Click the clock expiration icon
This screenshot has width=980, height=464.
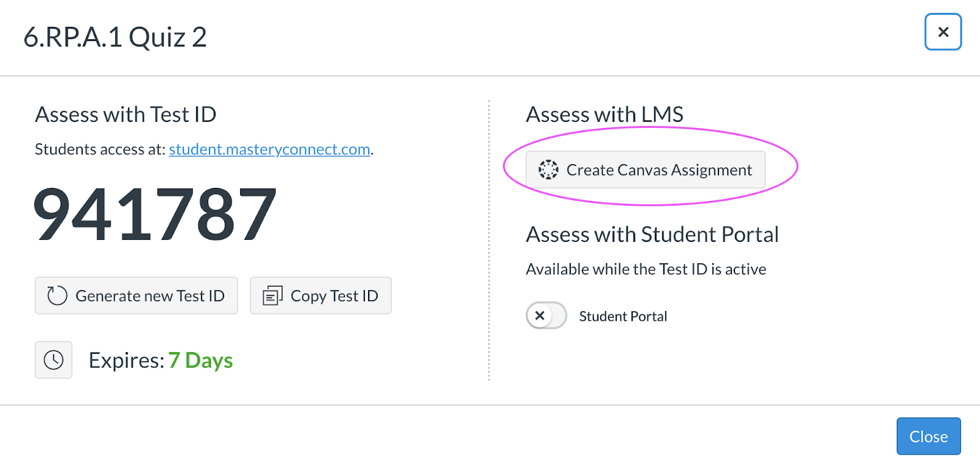point(53,360)
